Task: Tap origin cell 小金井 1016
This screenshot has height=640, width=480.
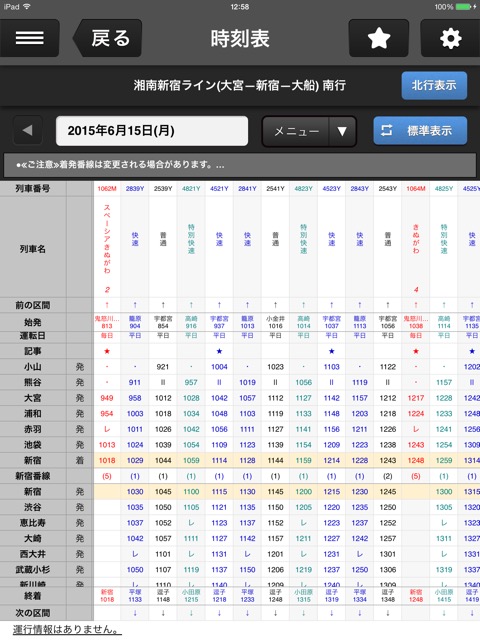Action: click(276, 322)
